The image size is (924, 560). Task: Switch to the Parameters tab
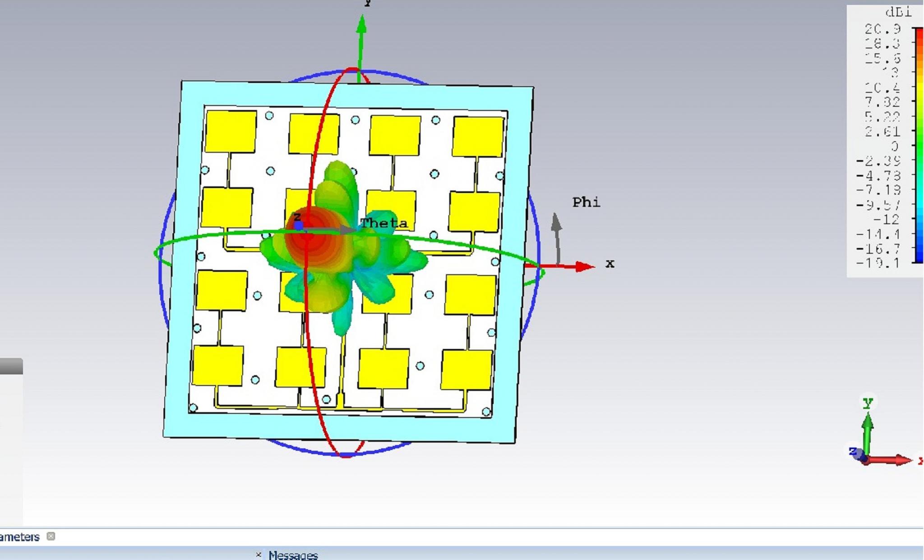[x=20, y=537]
